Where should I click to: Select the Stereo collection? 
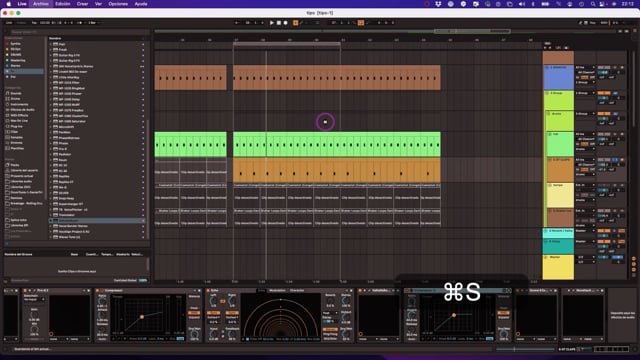point(16,66)
